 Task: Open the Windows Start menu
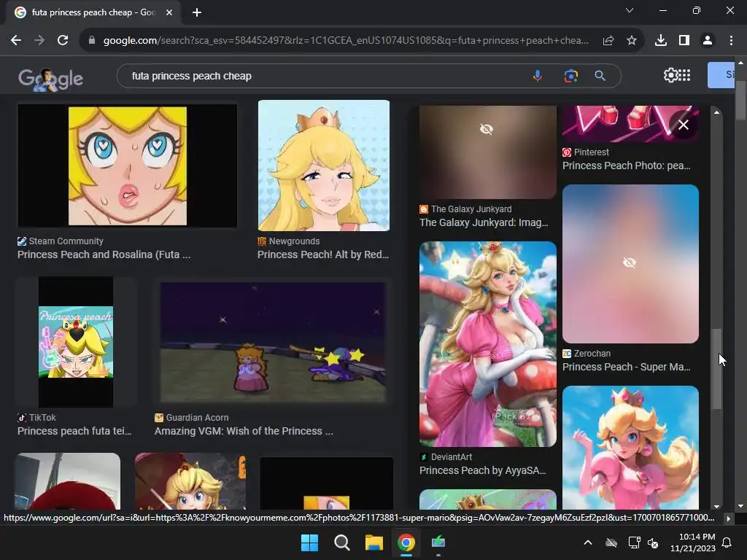click(309, 542)
